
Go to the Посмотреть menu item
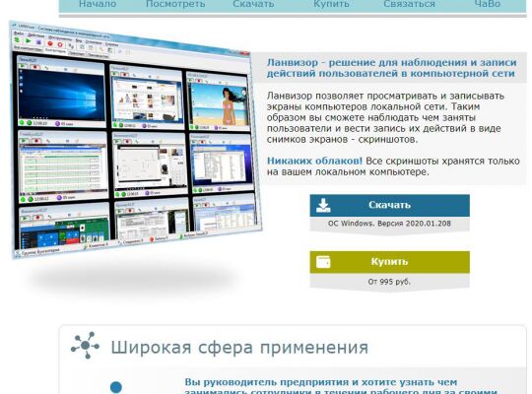click(x=175, y=4)
